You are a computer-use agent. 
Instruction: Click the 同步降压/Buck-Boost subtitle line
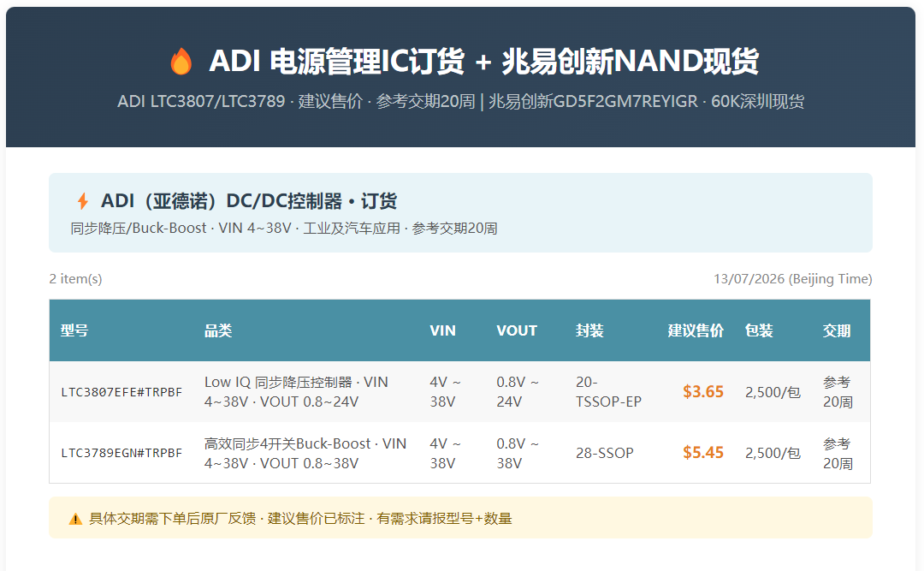tap(284, 229)
